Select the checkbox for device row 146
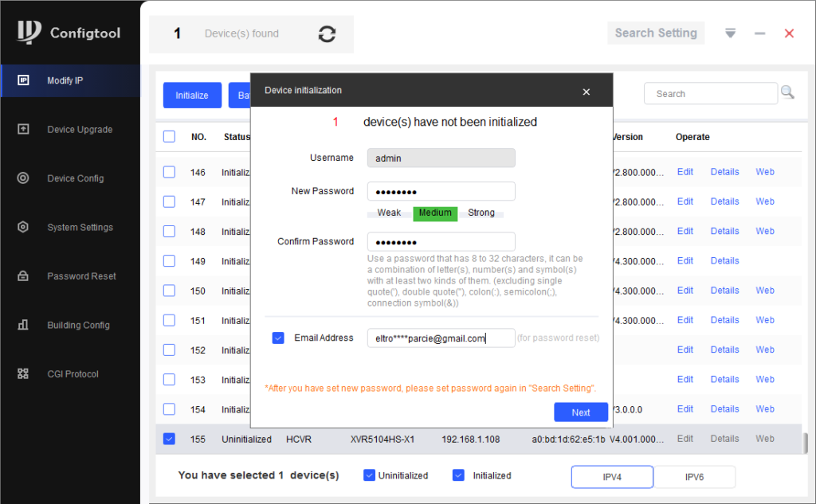 pos(169,172)
